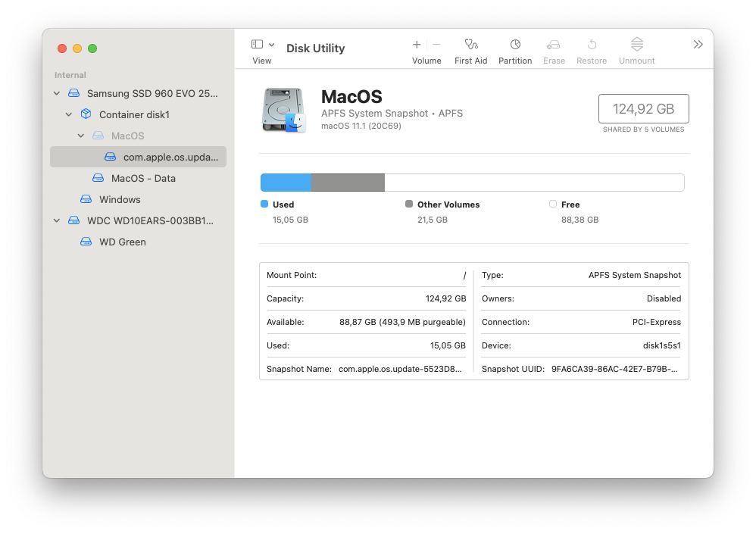Select the MacOS - Data volume
This screenshot has height=534, width=756.
point(143,179)
